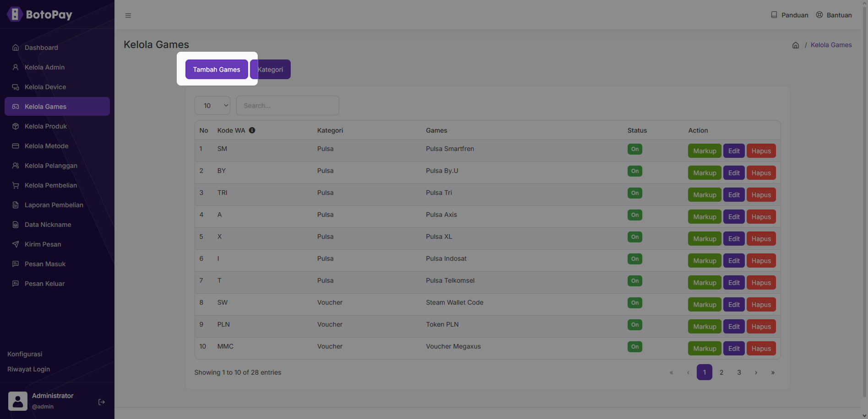Click the Dashboard home icon in sidebar
The width and height of the screenshot is (868, 419).
(x=16, y=48)
